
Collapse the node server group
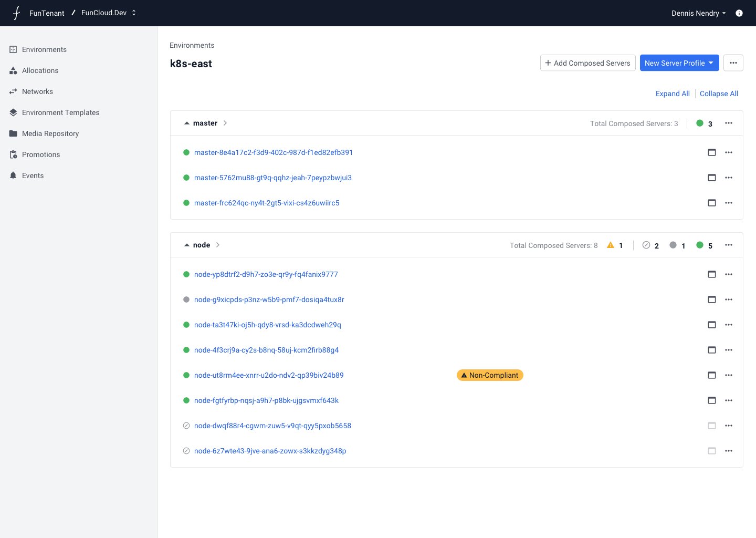(x=186, y=245)
